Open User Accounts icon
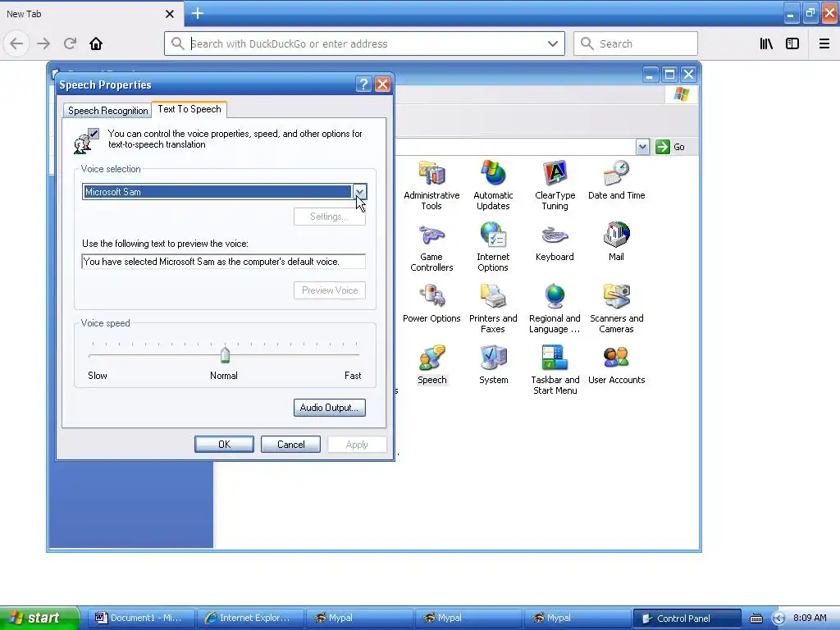The width and height of the screenshot is (840, 630). click(616, 365)
